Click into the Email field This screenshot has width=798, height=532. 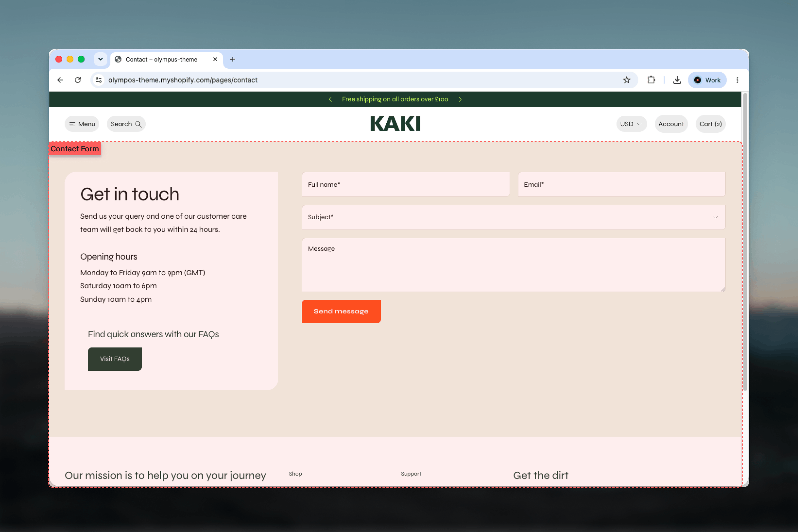point(622,184)
